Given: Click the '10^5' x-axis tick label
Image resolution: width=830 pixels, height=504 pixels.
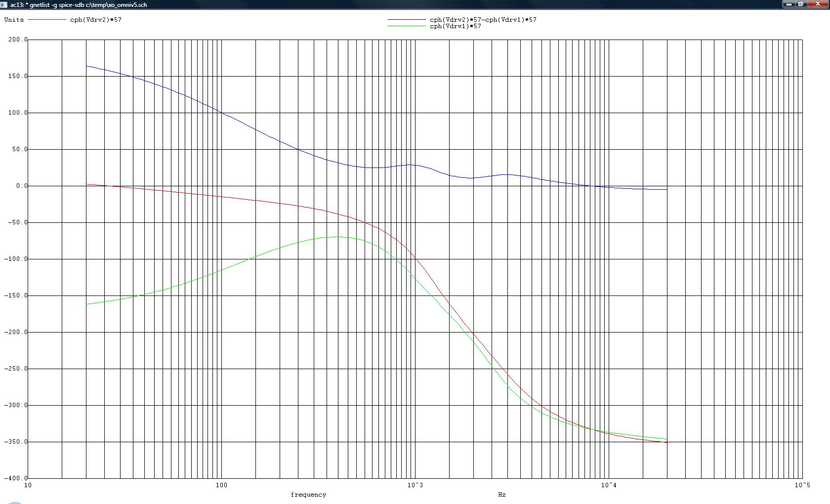Looking at the screenshot, I should point(802,485).
